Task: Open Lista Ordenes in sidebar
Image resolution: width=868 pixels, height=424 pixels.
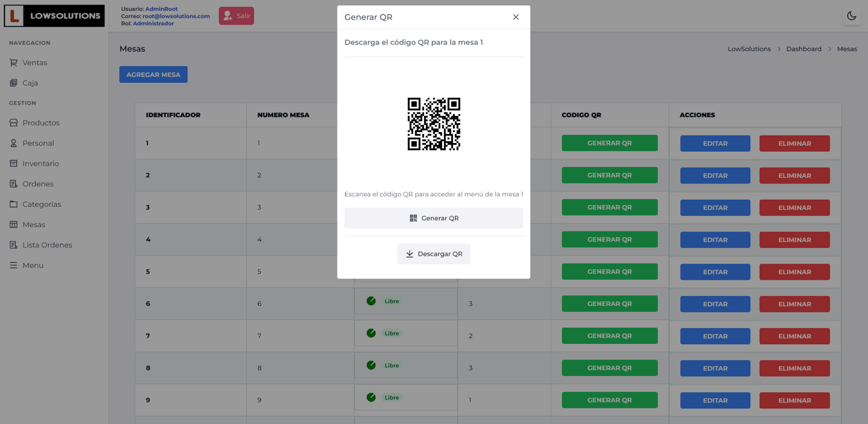Action: [47, 245]
